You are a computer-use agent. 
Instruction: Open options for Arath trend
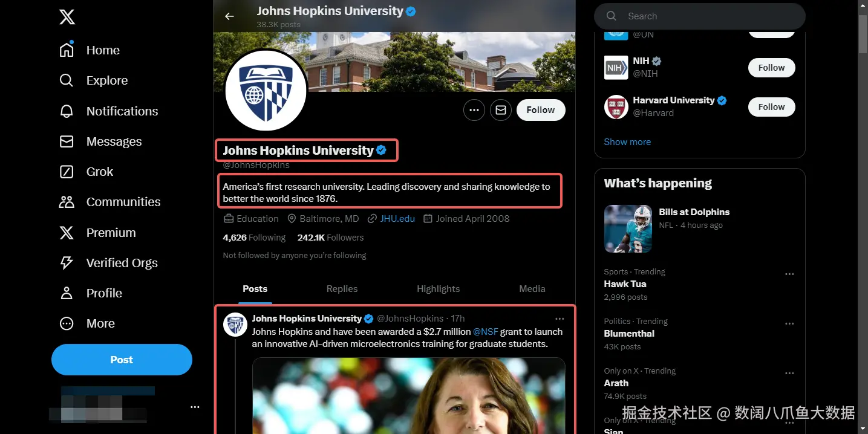point(789,374)
